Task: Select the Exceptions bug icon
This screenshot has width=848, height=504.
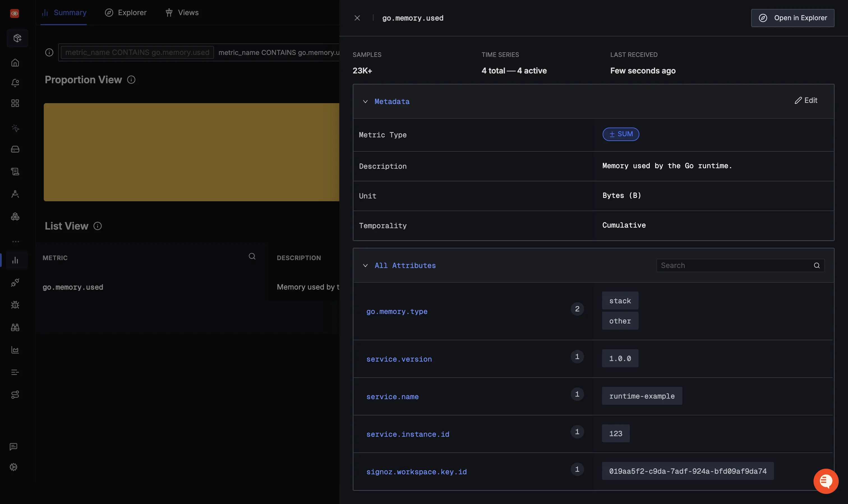Action: 15,305
